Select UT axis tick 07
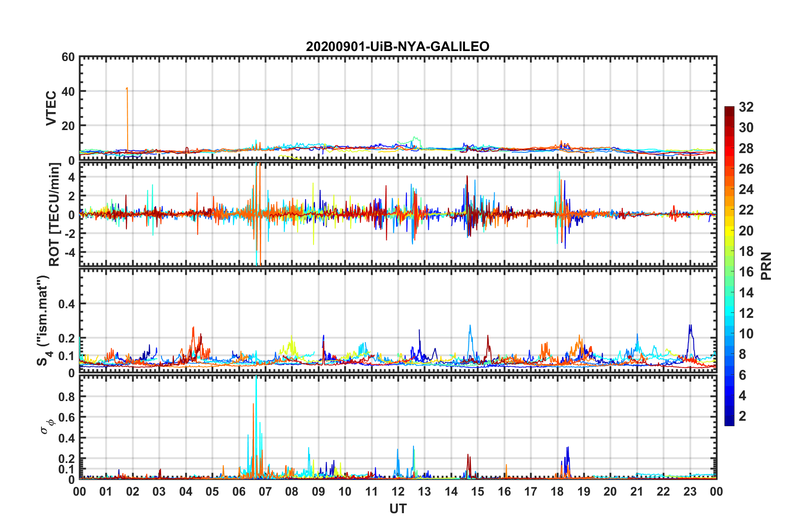The width and height of the screenshot is (796, 532). click(x=265, y=491)
